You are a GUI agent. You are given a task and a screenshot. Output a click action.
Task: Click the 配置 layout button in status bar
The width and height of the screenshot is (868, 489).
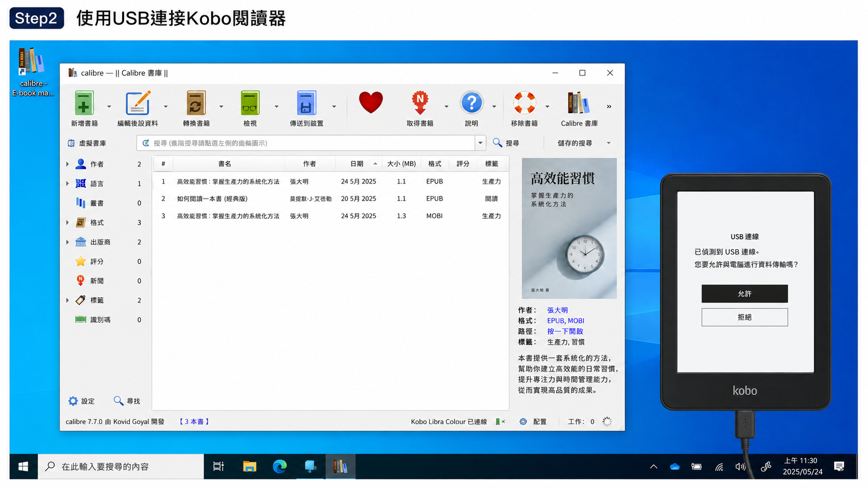[x=533, y=421]
